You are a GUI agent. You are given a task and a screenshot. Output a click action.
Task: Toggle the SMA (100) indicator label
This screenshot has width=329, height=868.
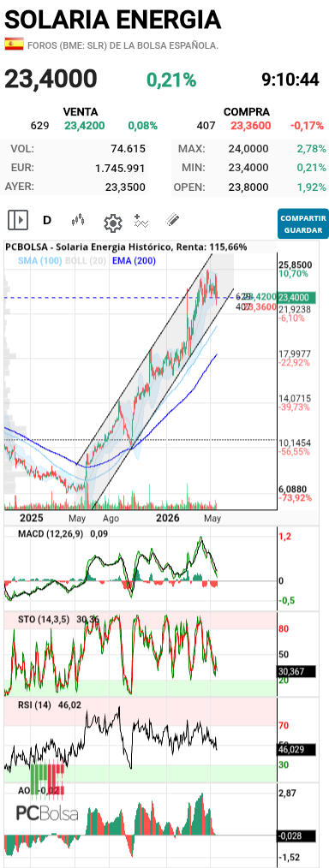point(39,260)
